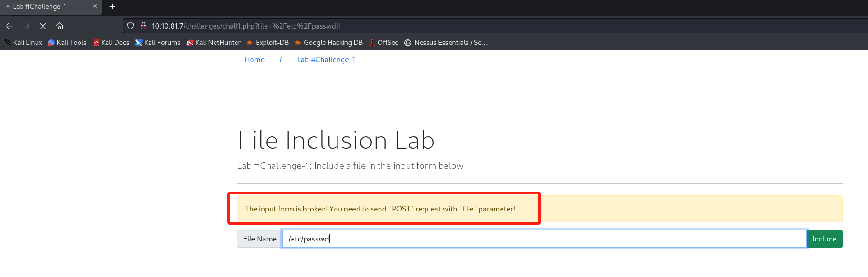Click the Home breadcrumb link
This screenshot has width=868, height=277.
(x=254, y=60)
